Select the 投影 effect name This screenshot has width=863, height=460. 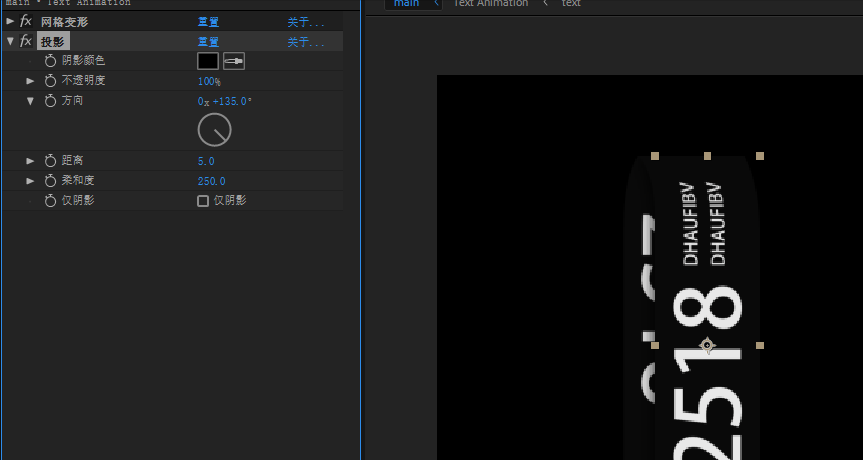[53, 42]
